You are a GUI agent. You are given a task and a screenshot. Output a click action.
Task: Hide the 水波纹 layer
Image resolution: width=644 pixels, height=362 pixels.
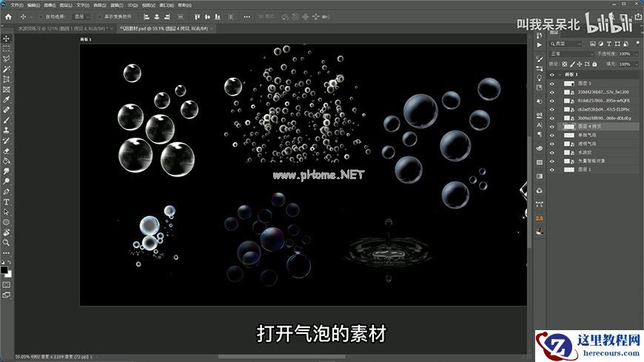click(x=552, y=152)
